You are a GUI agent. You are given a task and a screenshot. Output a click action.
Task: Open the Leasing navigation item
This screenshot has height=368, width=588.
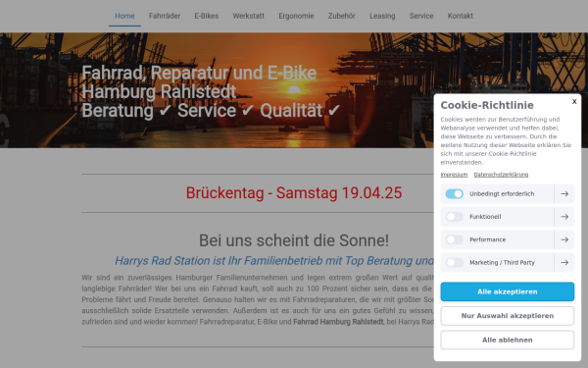point(382,16)
